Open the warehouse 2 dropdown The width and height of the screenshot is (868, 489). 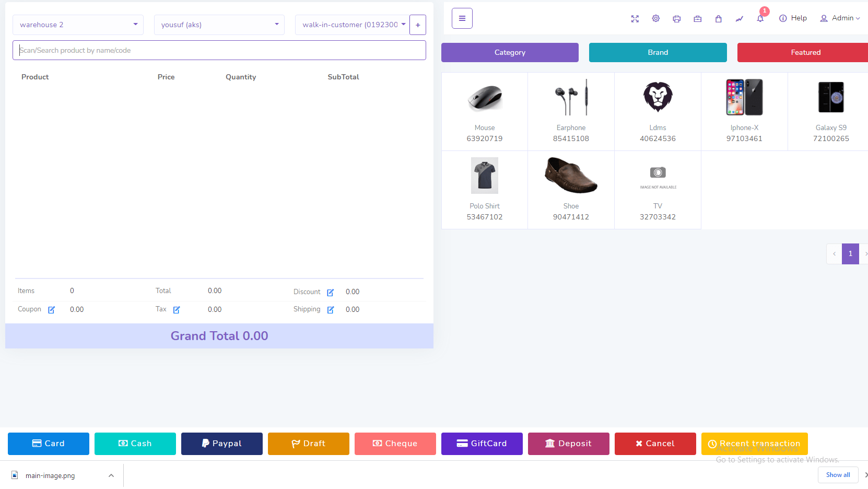(x=78, y=25)
